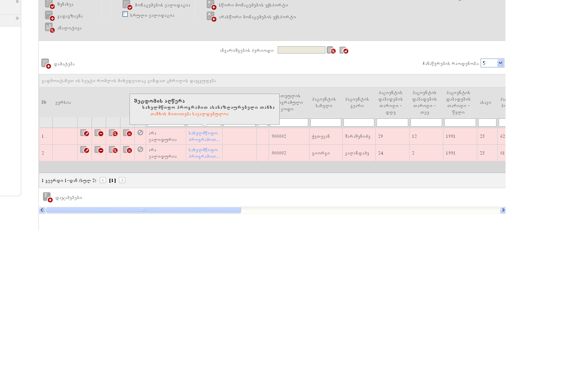Go to next page with the pagination arrow

(122, 180)
